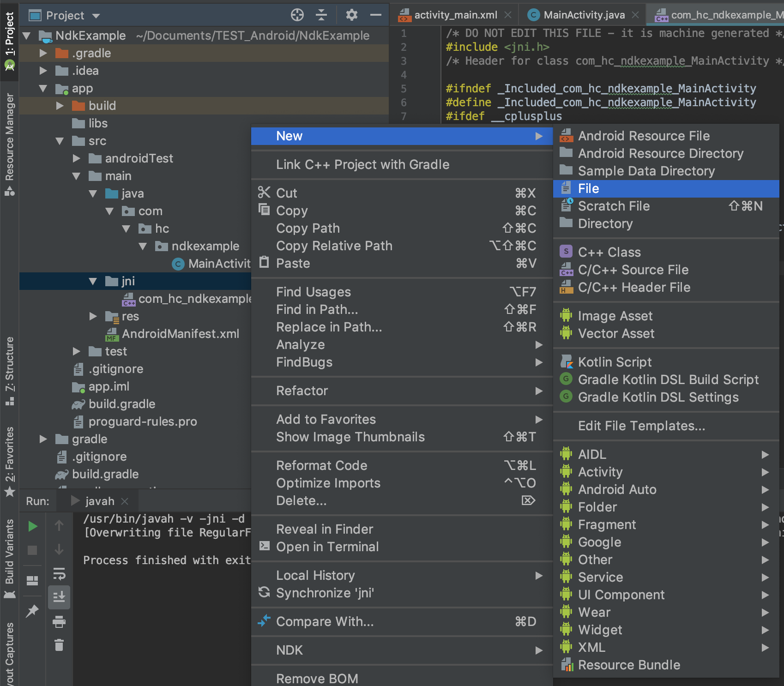Collapse the src folder
784x686 pixels.
(60, 141)
